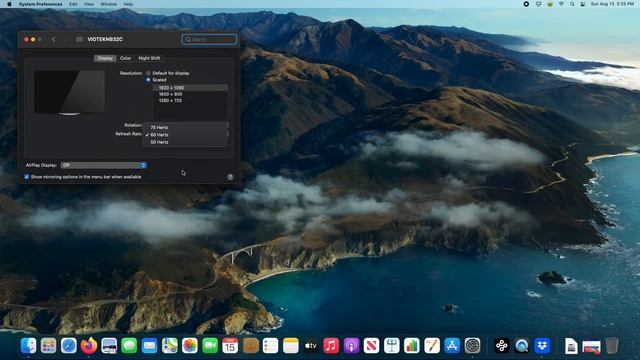
Task: Open the View menu
Action: point(89,4)
